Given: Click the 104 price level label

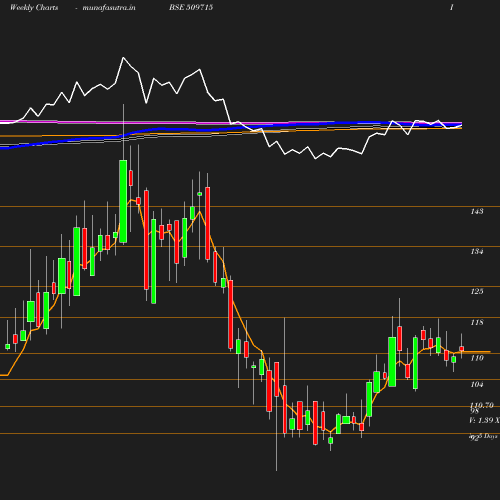Looking at the screenshot, I should point(477,384).
